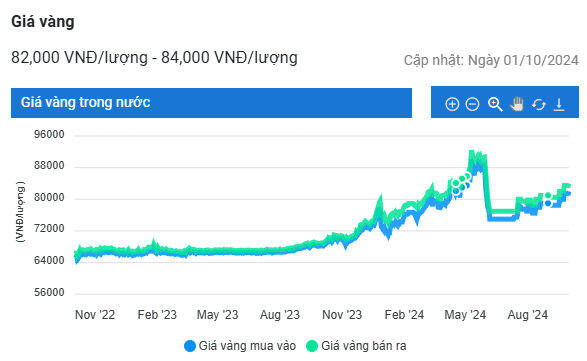Select the magnifier selection zoom tool
Image resolution: width=587 pixels, height=361 pixels.
click(x=495, y=104)
